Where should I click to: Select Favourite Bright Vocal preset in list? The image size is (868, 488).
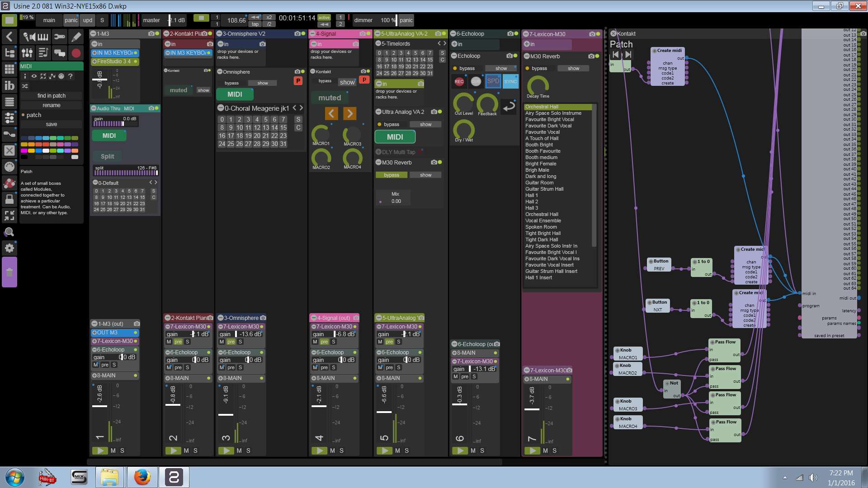coord(549,120)
